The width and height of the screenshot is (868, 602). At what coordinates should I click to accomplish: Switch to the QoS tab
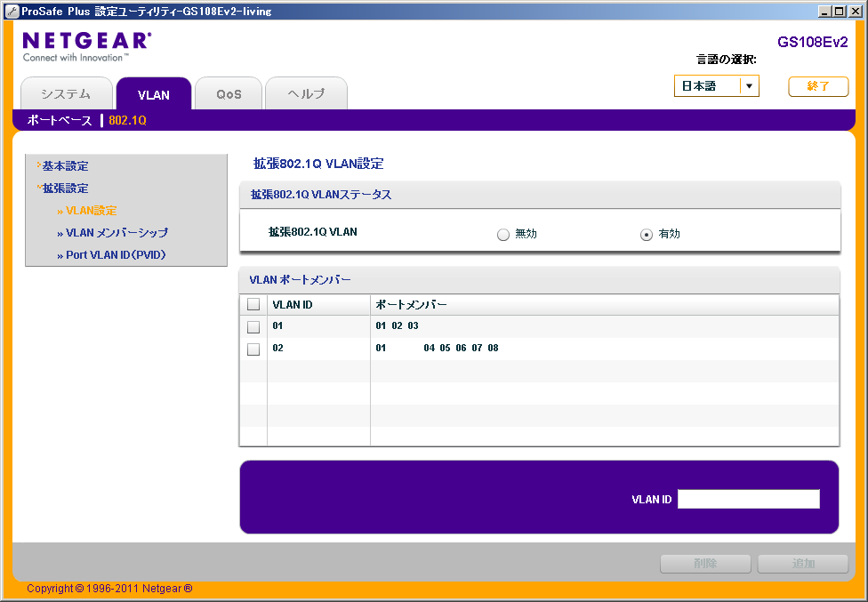229,92
